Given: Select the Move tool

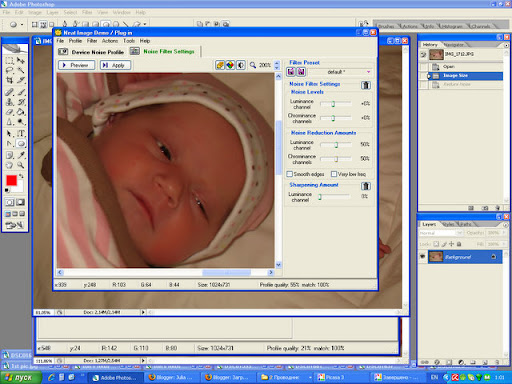Looking at the screenshot, I should [x=21, y=60].
